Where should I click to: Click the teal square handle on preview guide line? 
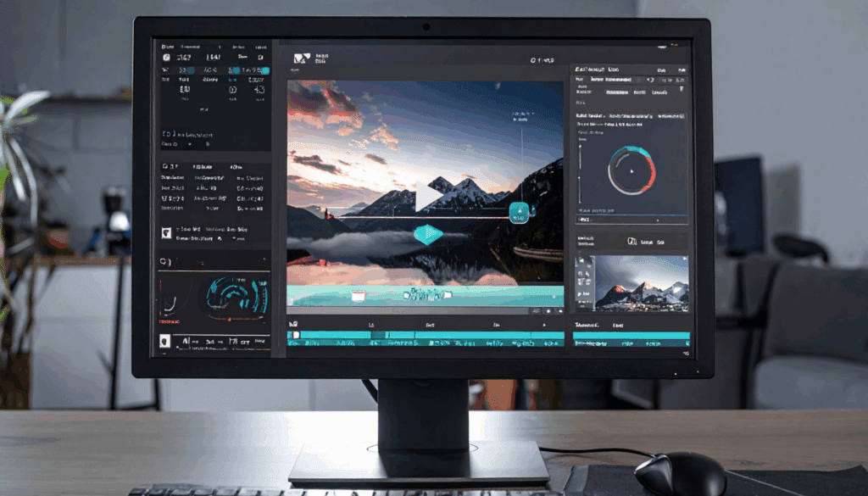(x=520, y=212)
